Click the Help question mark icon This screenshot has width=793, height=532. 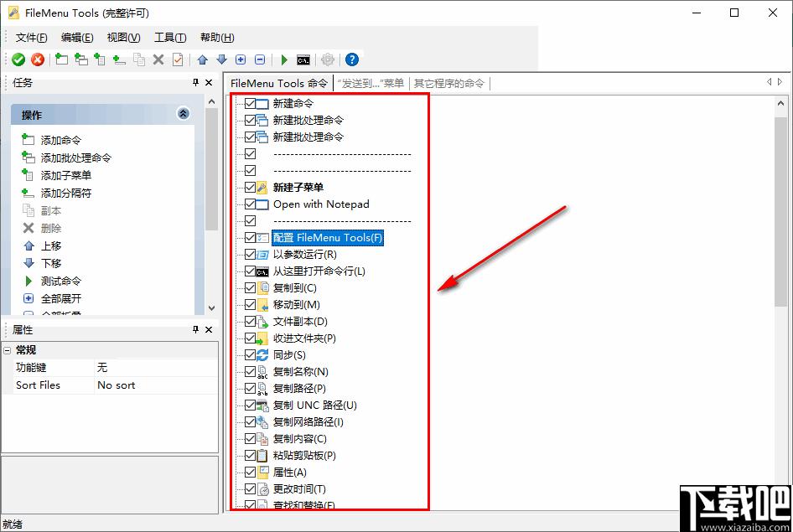(351, 59)
